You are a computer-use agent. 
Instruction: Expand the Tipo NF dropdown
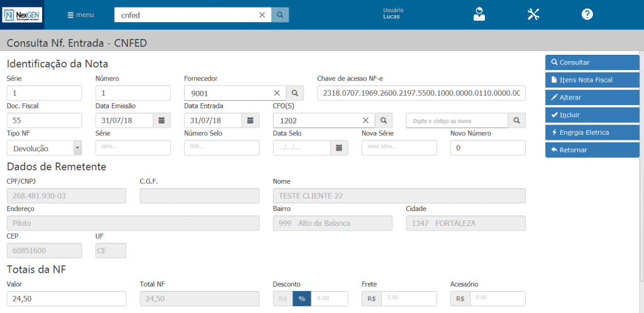[x=77, y=148]
